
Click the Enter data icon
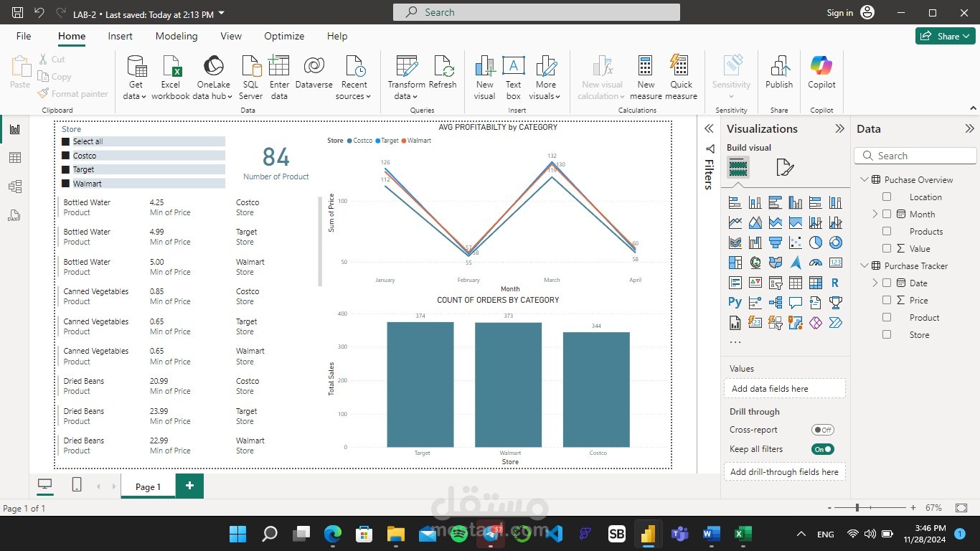[x=279, y=66]
